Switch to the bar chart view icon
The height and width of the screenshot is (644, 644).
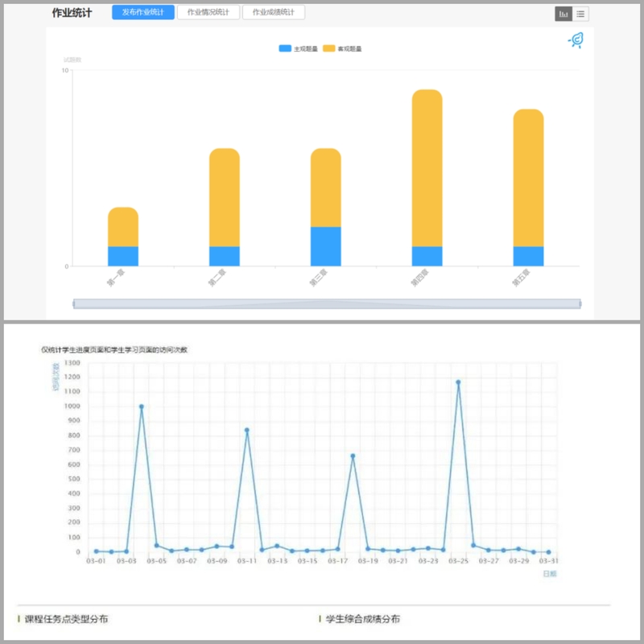click(563, 14)
